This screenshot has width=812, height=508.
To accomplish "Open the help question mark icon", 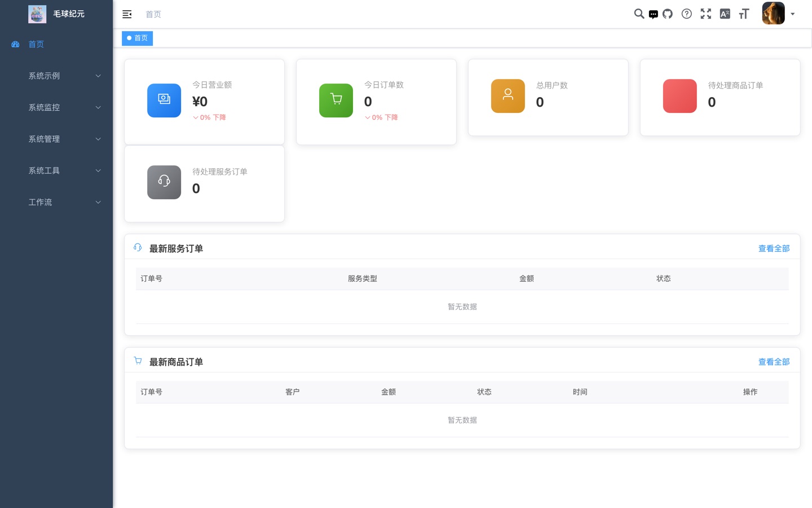I will (687, 14).
